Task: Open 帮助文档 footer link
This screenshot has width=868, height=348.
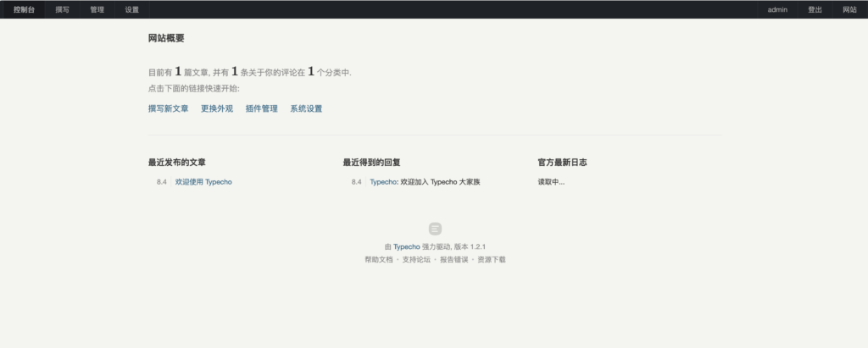Action: pyautogui.click(x=379, y=259)
